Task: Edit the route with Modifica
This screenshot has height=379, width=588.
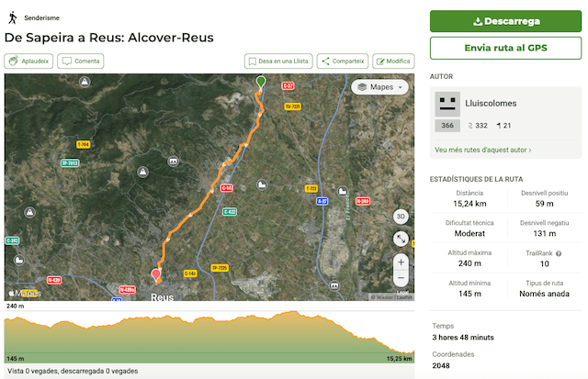Action: tap(392, 61)
